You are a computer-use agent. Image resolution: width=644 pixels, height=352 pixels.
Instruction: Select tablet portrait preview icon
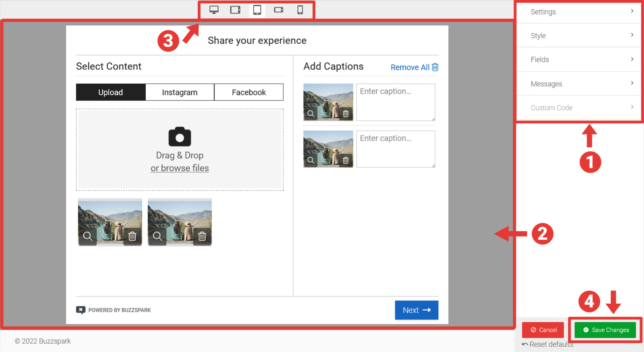[257, 10]
